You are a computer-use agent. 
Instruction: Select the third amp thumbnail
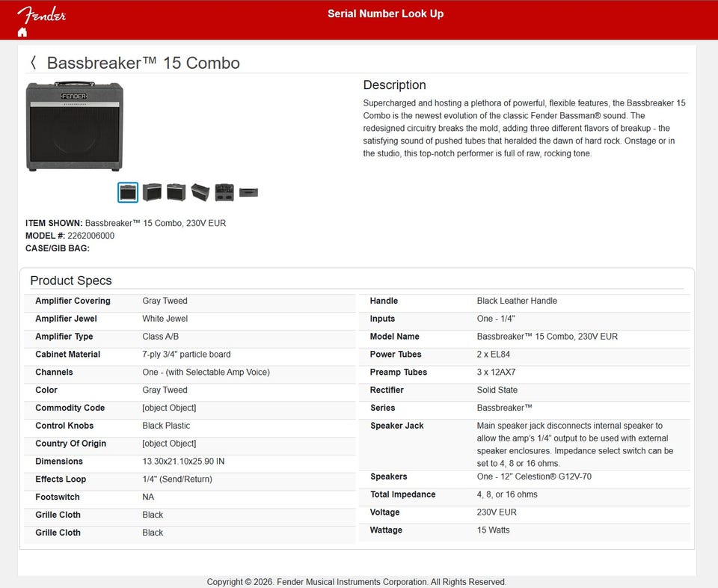176,192
